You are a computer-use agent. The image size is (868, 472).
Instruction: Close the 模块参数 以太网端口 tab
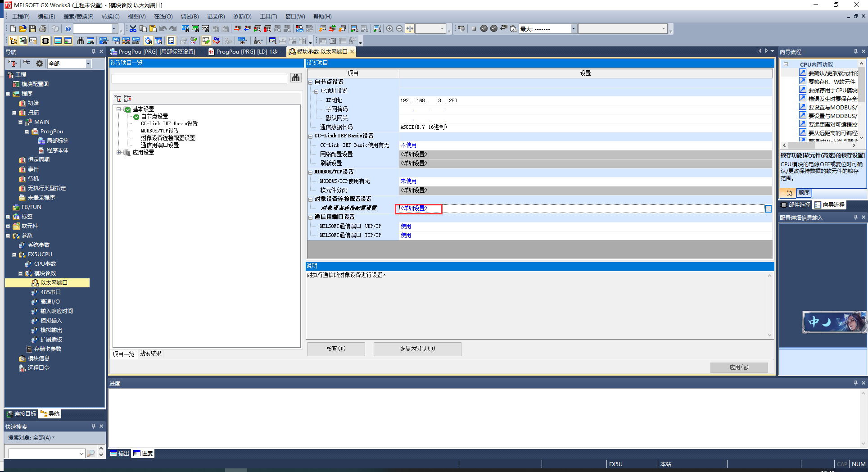(352, 52)
